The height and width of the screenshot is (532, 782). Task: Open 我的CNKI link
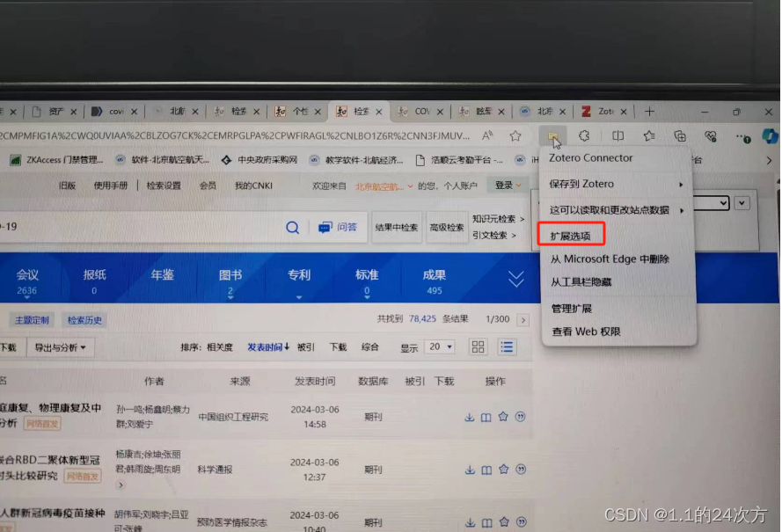(253, 186)
